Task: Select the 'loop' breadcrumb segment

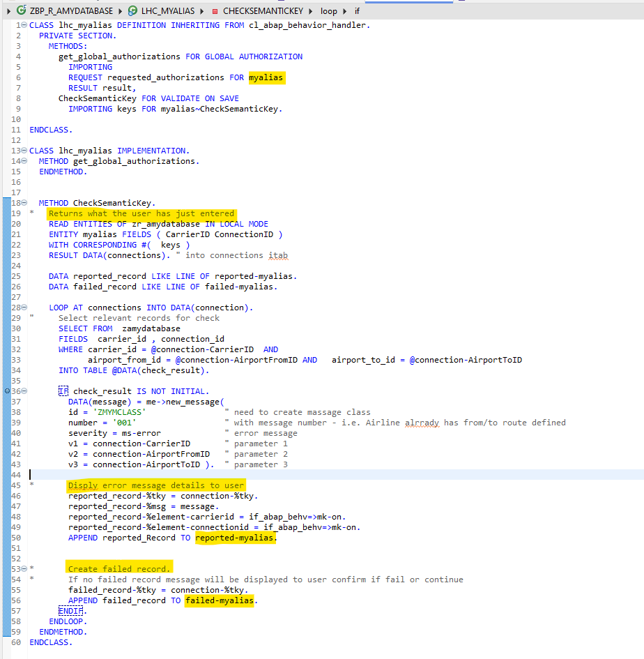Action: (x=329, y=11)
